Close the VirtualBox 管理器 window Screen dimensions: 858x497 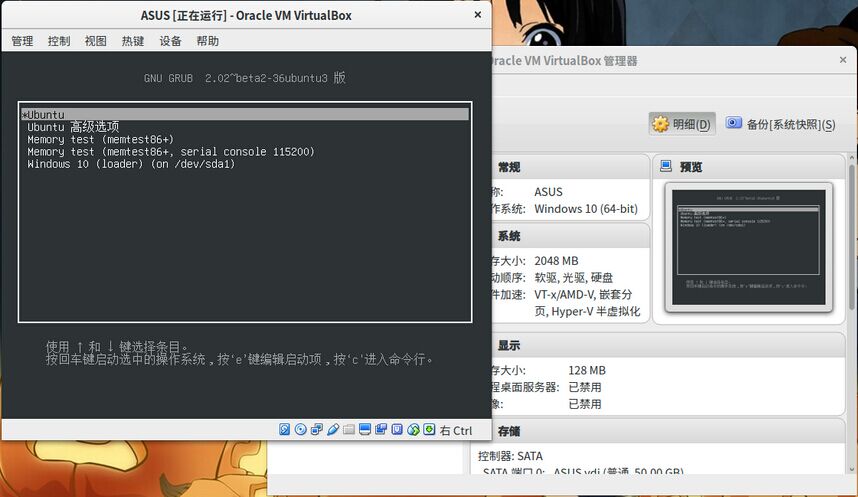(x=843, y=60)
